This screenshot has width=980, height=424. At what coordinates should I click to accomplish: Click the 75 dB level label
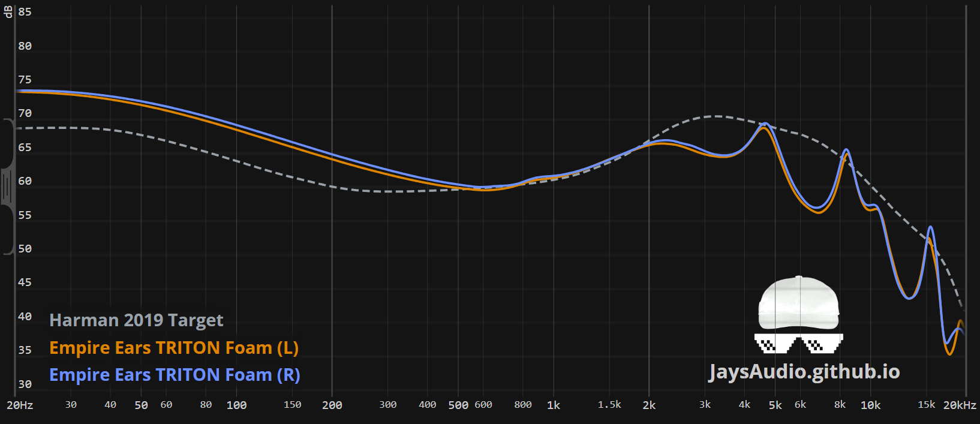point(25,80)
